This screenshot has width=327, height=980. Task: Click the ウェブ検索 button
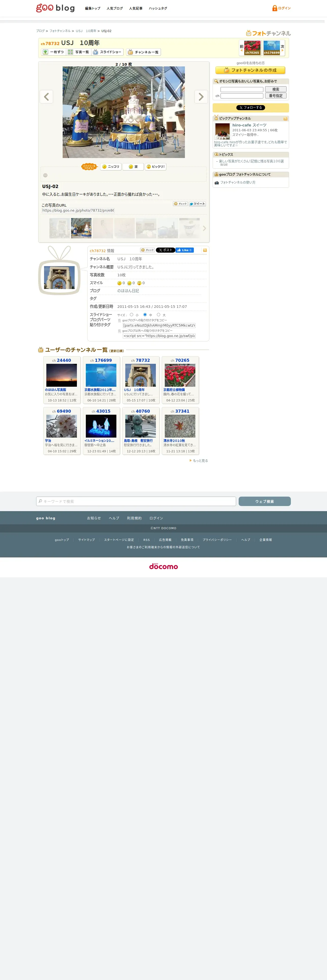[265, 501]
